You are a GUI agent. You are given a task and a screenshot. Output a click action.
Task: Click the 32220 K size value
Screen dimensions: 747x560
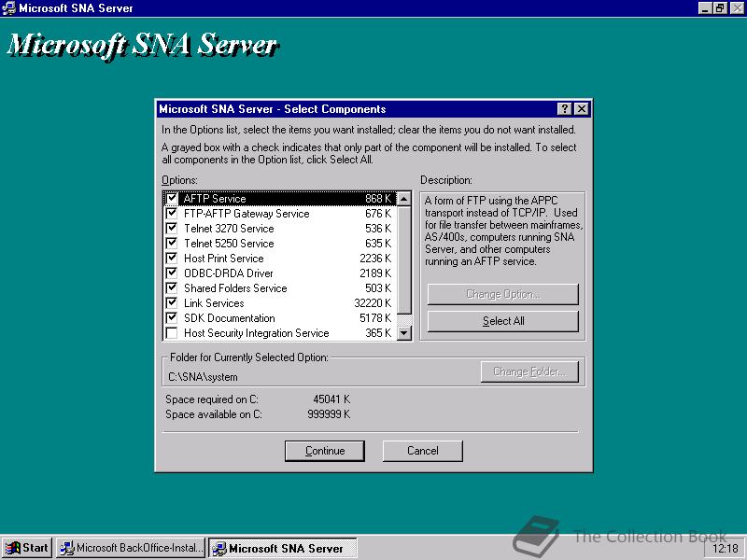point(373,302)
